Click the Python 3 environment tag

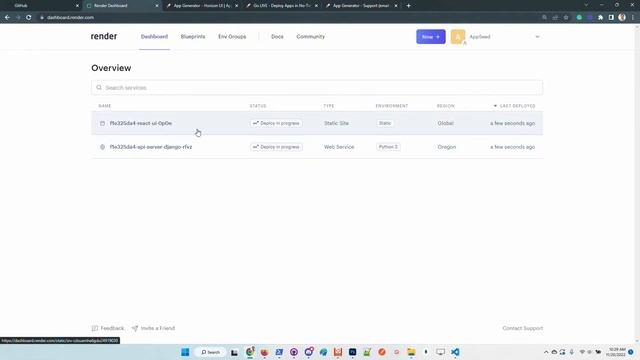[x=388, y=147]
